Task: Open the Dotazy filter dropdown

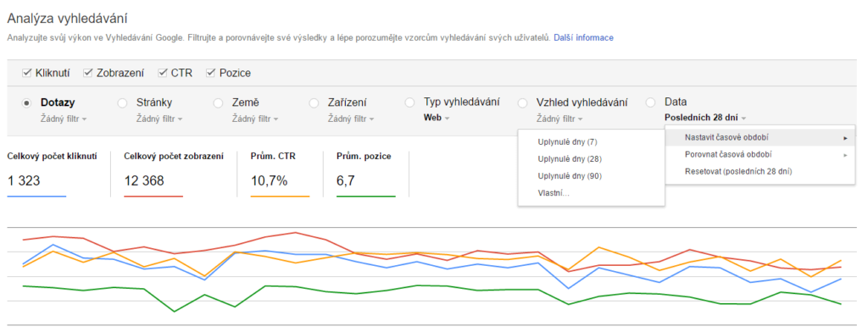Action: point(64,119)
